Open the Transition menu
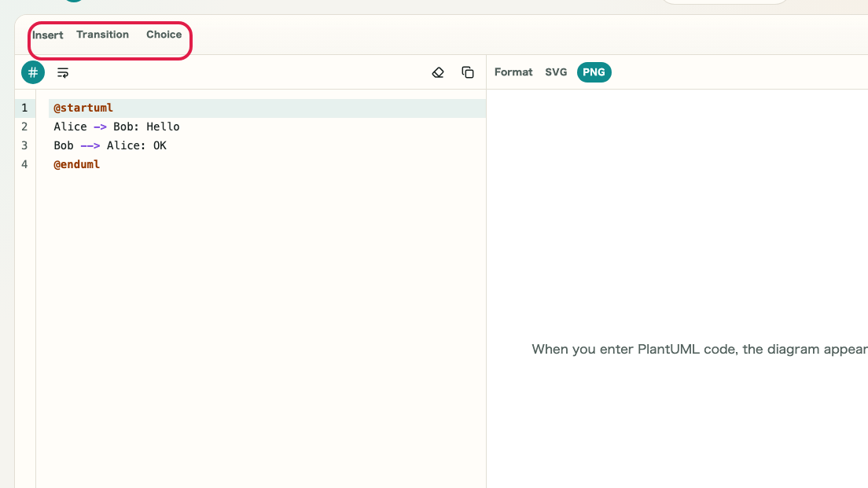Screen dimensions: 868x488 pyautogui.click(x=102, y=35)
